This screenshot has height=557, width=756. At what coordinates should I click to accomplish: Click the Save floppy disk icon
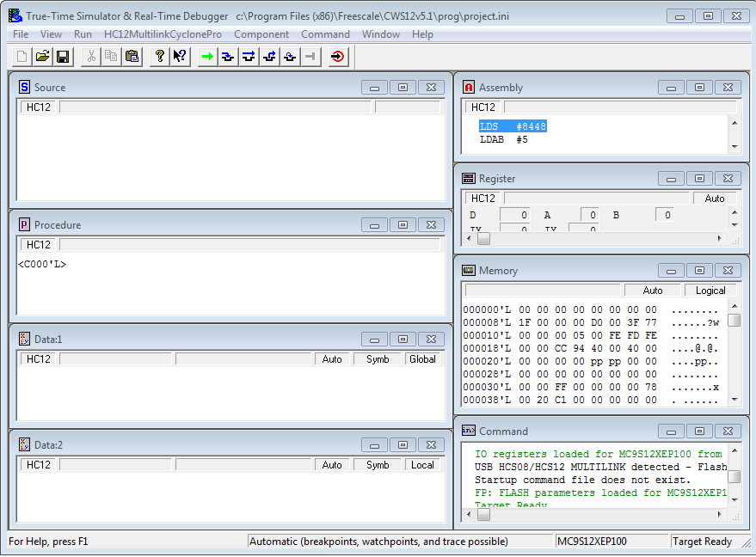tap(63, 57)
